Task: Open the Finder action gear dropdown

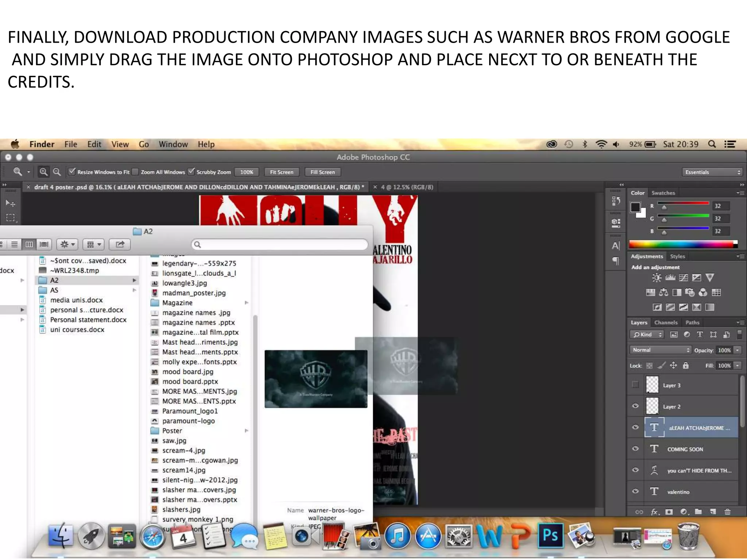Action: click(x=67, y=244)
